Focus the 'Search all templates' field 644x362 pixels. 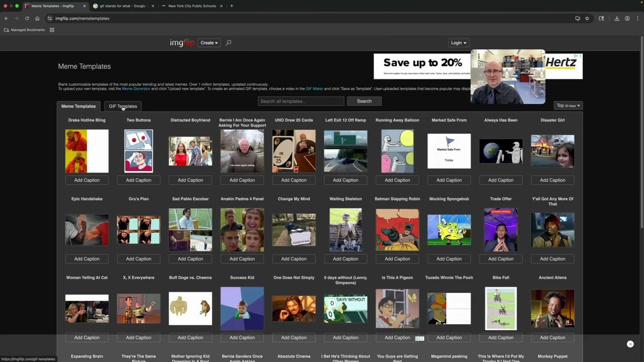(301, 101)
